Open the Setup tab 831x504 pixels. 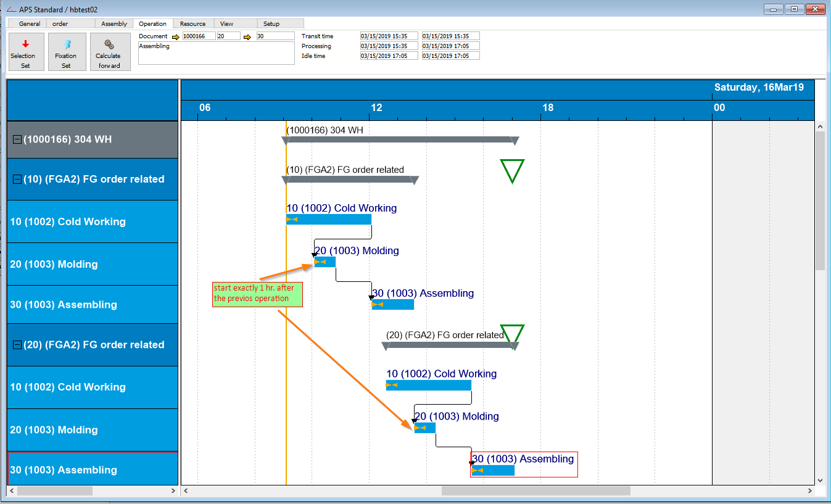pos(271,23)
